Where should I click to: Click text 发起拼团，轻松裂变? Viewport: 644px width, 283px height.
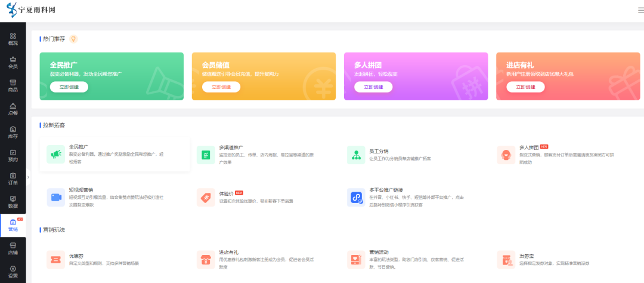click(376, 74)
